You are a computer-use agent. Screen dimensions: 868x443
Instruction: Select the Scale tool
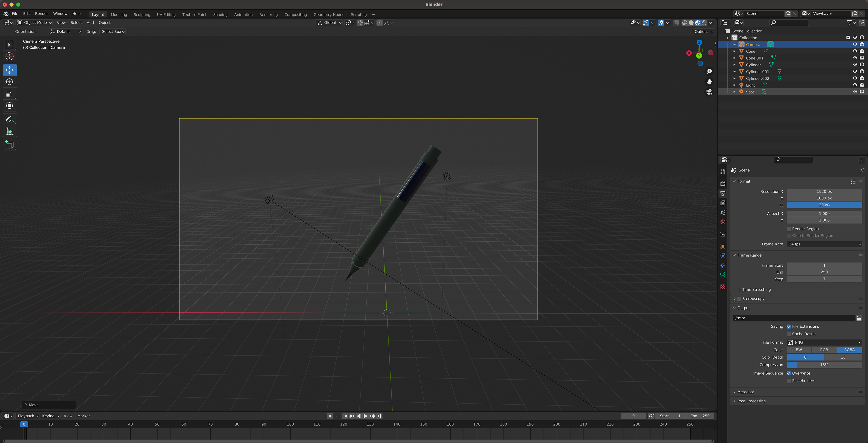(9, 94)
